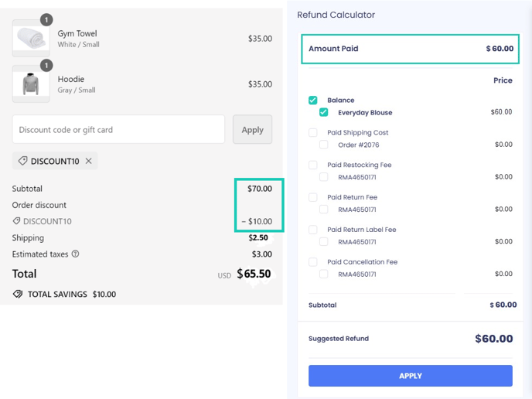Check the Paid Shipping Cost checkbox
Screen dimensions: 532x399
click(313, 132)
